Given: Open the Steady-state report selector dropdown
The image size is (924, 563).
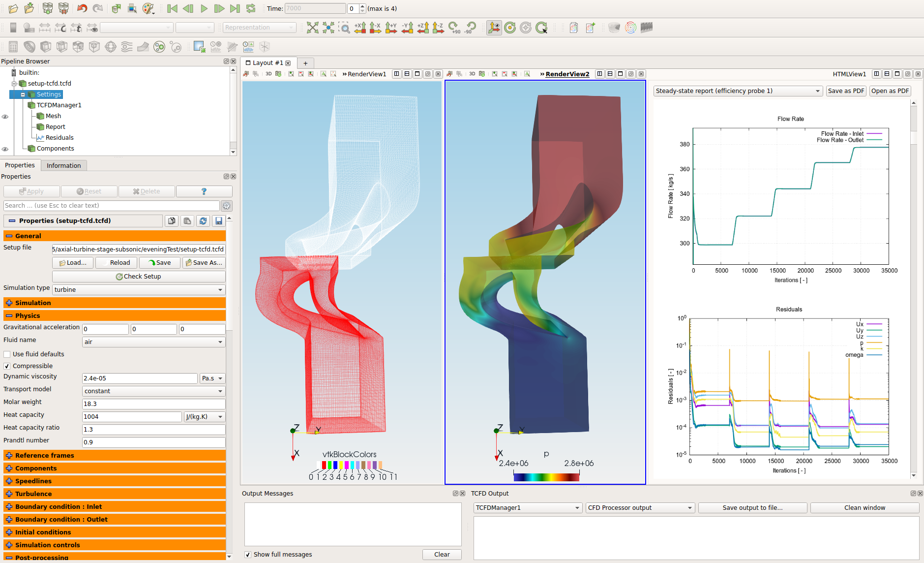Looking at the screenshot, I should pos(738,91).
